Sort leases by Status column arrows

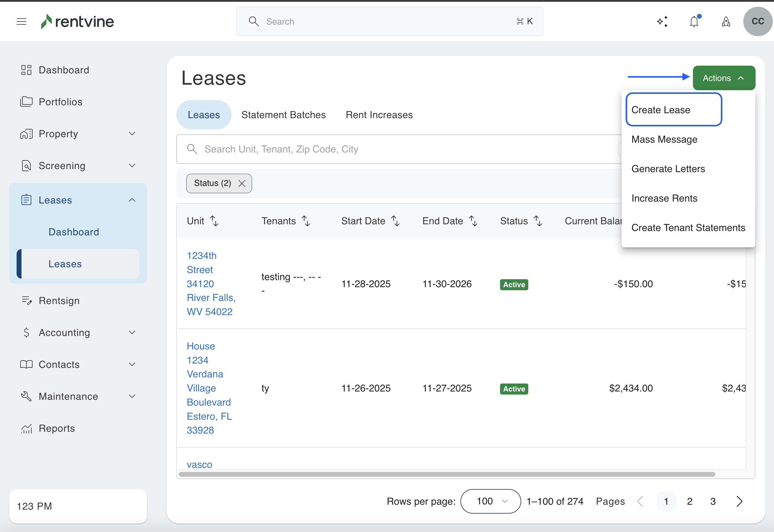pos(538,221)
